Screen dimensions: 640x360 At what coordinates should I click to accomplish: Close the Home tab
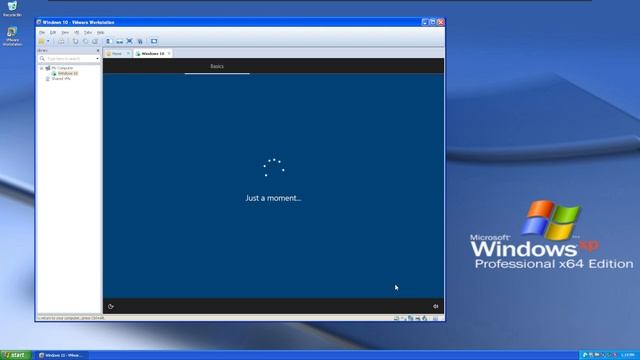tap(128, 53)
